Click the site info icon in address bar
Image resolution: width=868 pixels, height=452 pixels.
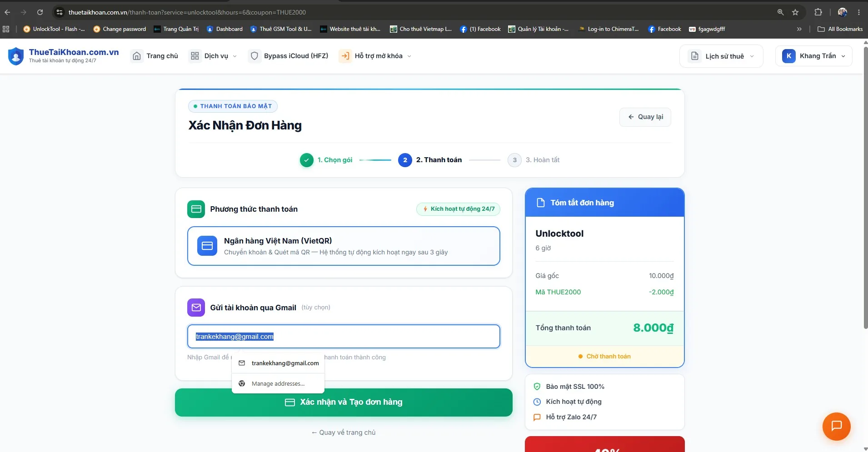60,12
